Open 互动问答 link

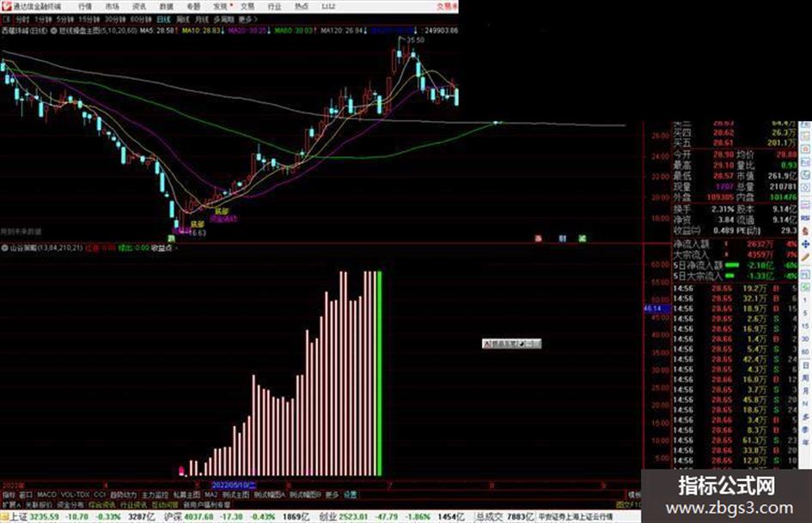(165, 504)
